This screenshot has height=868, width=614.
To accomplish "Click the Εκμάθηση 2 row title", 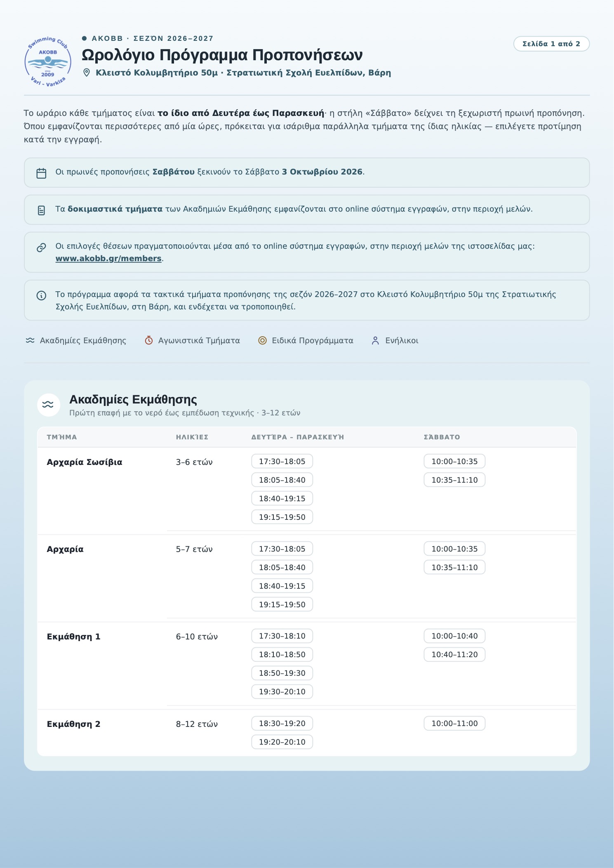I will pos(73,724).
